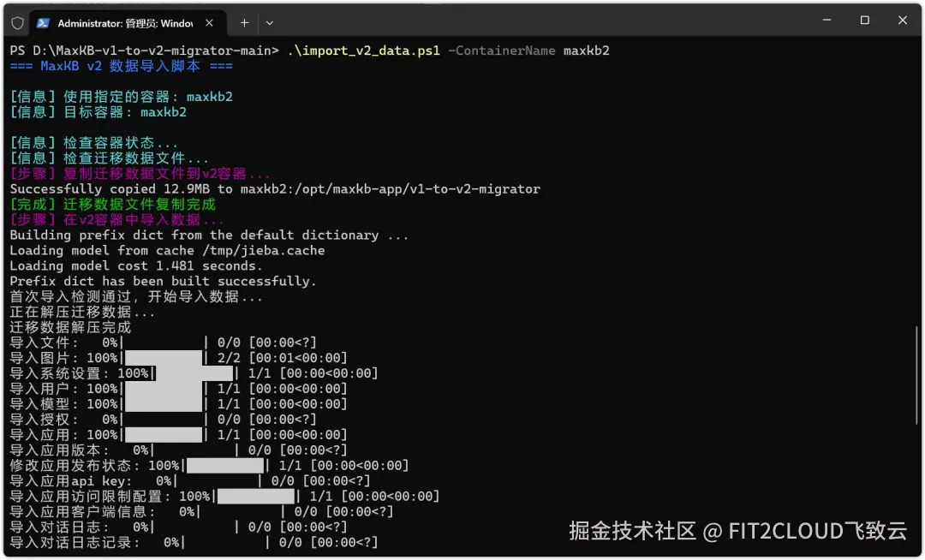Click the line '目标容器: maxkb2'
Viewport: 925px width, 560px height.
pos(98,112)
